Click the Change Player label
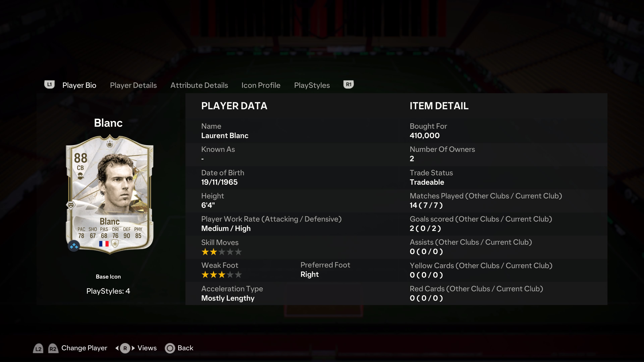This screenshot has width=644, height=362. pyautogui.click(x=84, y=348)
